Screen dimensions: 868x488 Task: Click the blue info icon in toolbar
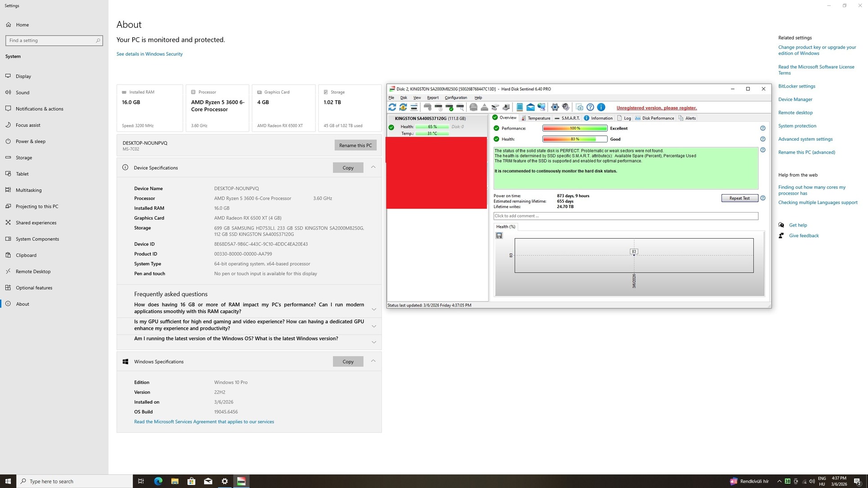coord(601,107)
